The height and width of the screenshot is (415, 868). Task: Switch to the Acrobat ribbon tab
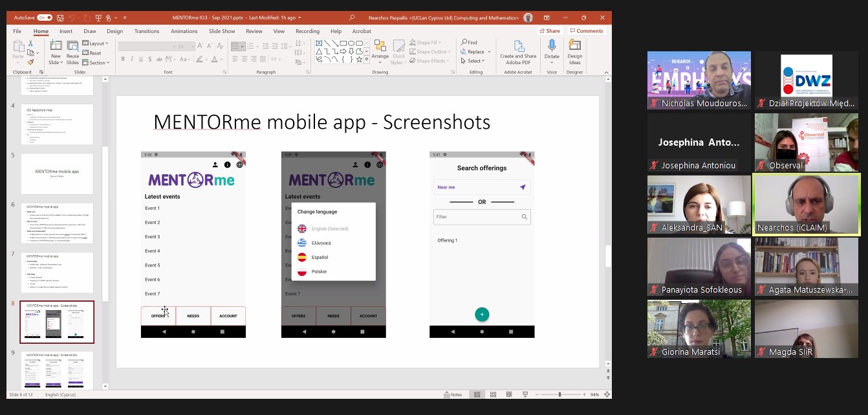[x=362, y=31]
